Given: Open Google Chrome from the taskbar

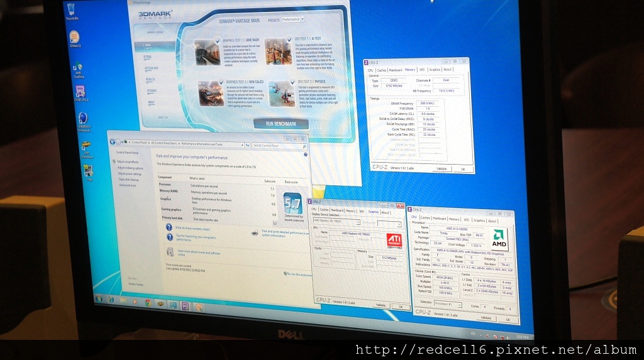Looking at the screenshot, I should pyautogui.click(x=147, y=303).
